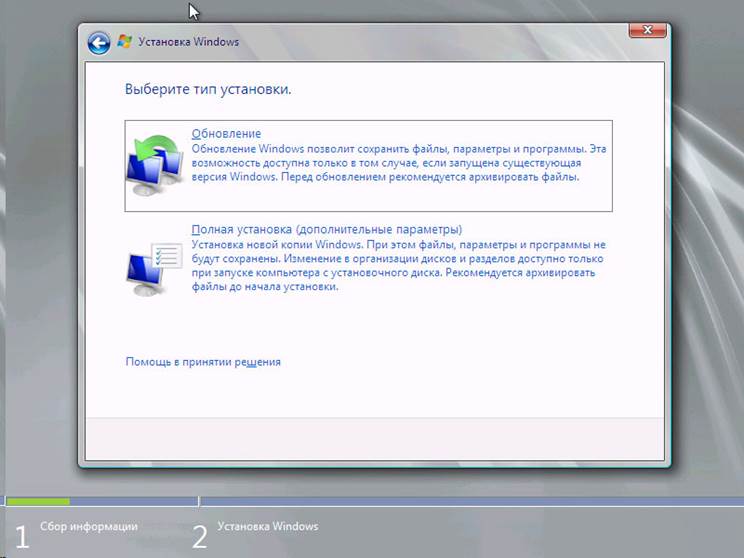Select the Upgrade computers icon with green arrow
The height and width of the screenshot is (558, 744).
pyautogui.click(x=155, y=165)
